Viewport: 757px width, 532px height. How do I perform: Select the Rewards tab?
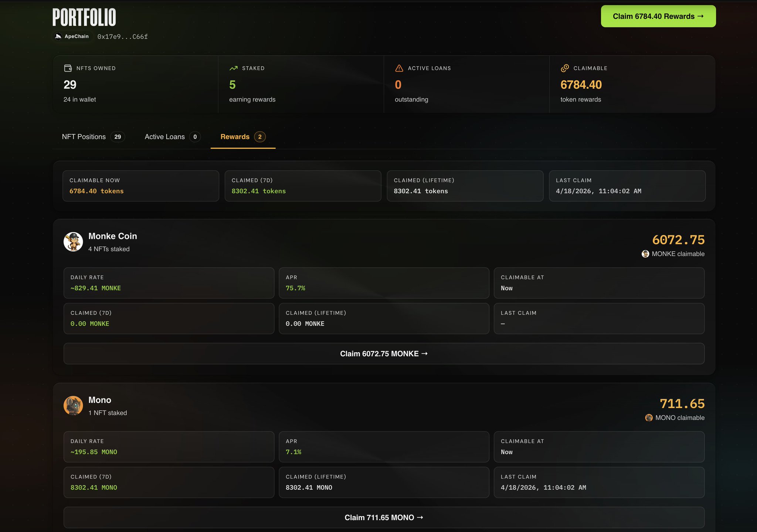point(242,137)
